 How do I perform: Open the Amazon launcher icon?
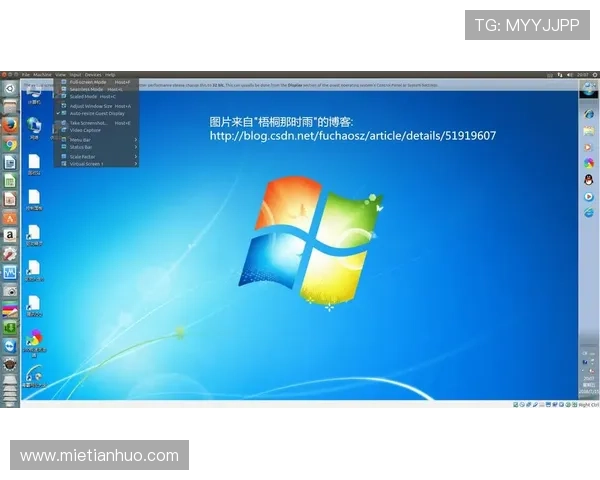point(10,236)
